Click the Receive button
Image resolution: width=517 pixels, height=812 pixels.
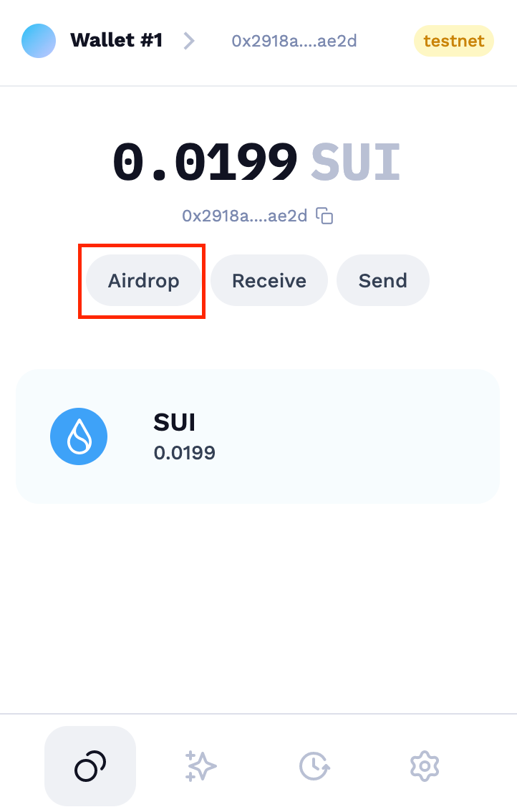269,280
